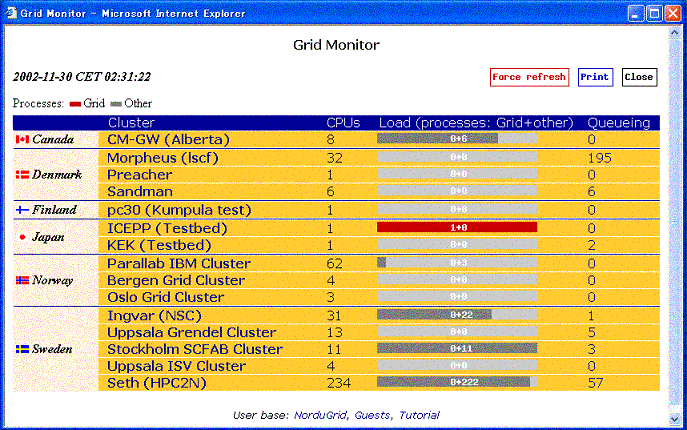This screenshot has width=687, height=430.
Task: Click the Internet Explorer title bar icon
Action: pos(11,13)
